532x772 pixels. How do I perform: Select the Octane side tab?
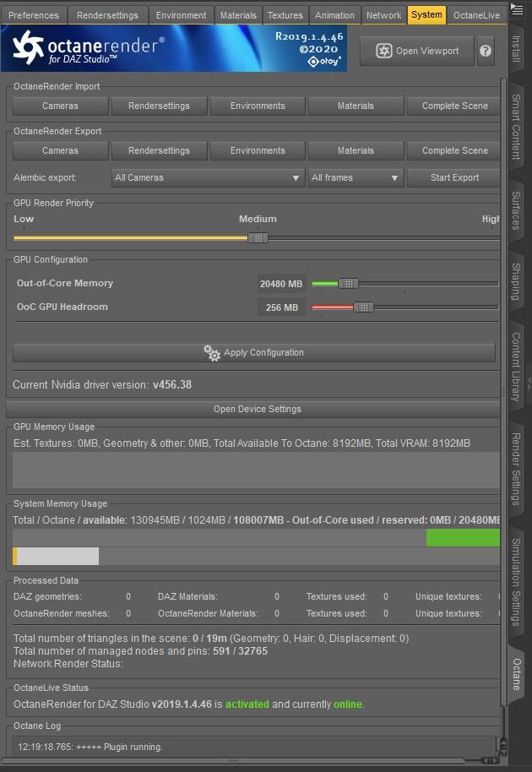tap(516, 674)
